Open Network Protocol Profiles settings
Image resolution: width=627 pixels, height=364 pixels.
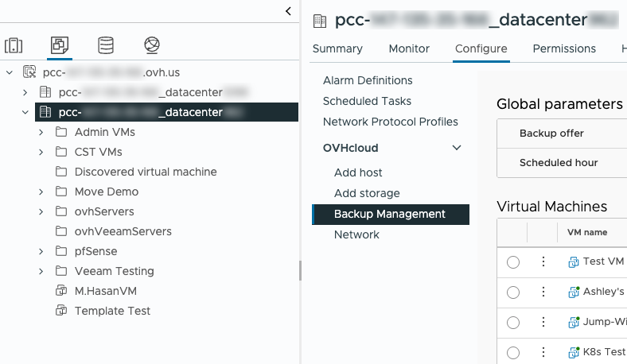click(x=390, y=122)
